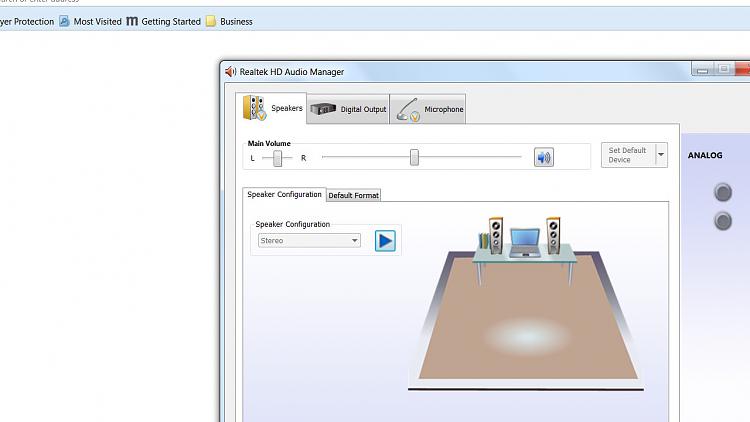Open the Digital Output tab
Viewport: 750px width, 422px height.
(x=348, y=109)
